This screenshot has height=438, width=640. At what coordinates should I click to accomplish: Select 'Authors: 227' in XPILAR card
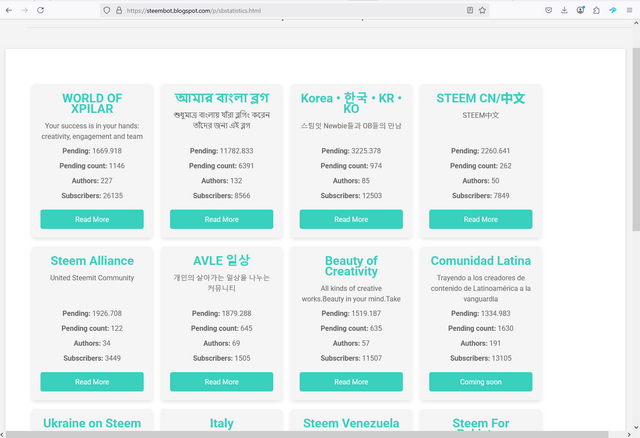point(92,180)
